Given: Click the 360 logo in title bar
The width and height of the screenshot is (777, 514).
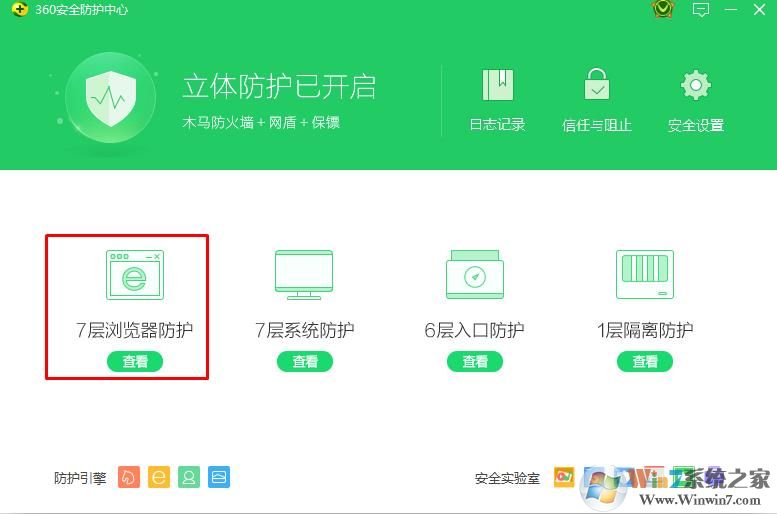Looking at the screenshot, I should (x=19, y=9).
